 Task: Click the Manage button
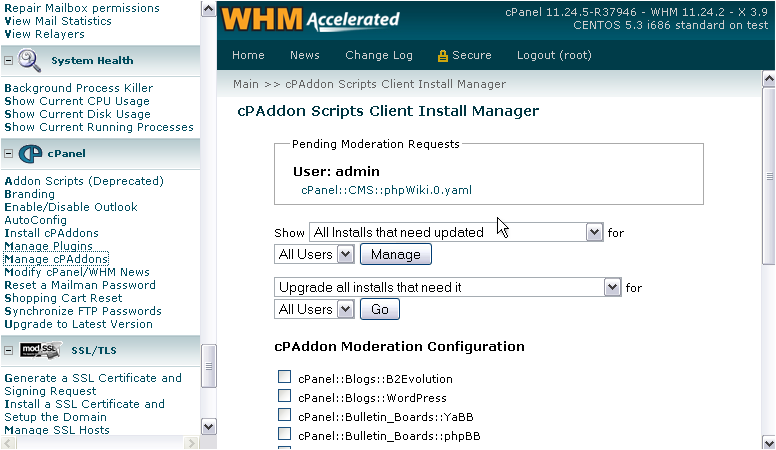(x=396, y=254)
